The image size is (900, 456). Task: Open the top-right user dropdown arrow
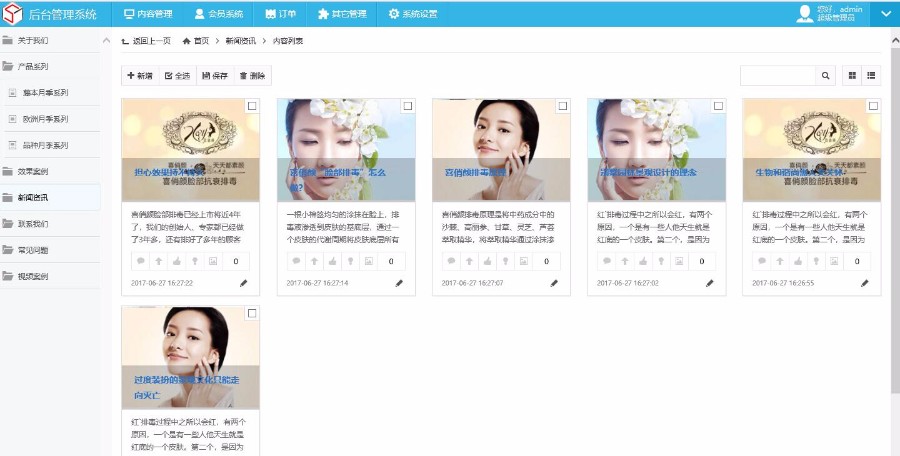pyautogui.click(x=885, y=14)
